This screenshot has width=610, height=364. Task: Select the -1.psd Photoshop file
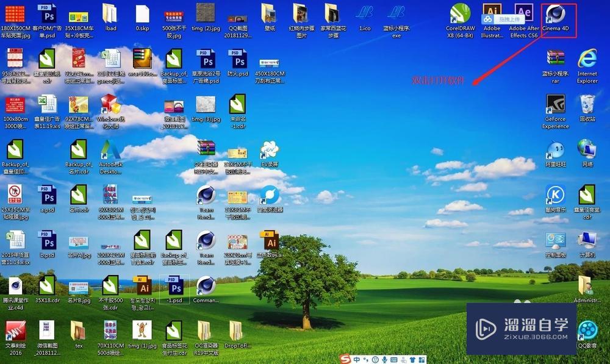(x=174, y=290)
